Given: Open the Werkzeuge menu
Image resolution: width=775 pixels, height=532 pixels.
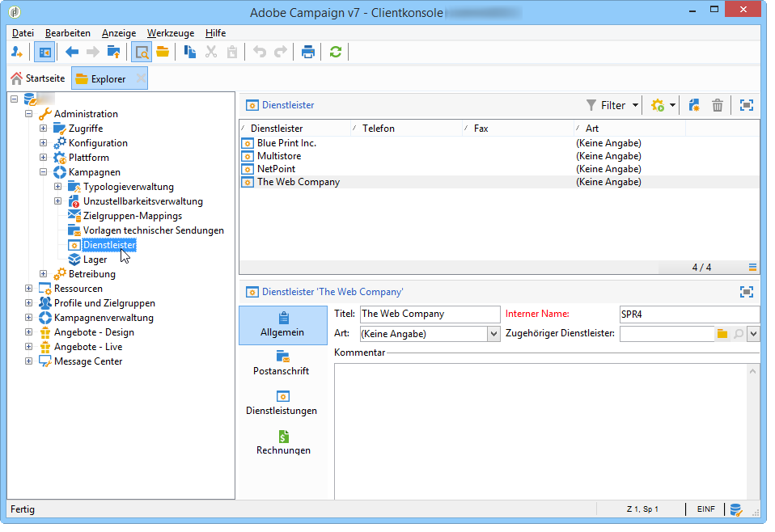Looking at the screenshot, I should tap(171, 33).
